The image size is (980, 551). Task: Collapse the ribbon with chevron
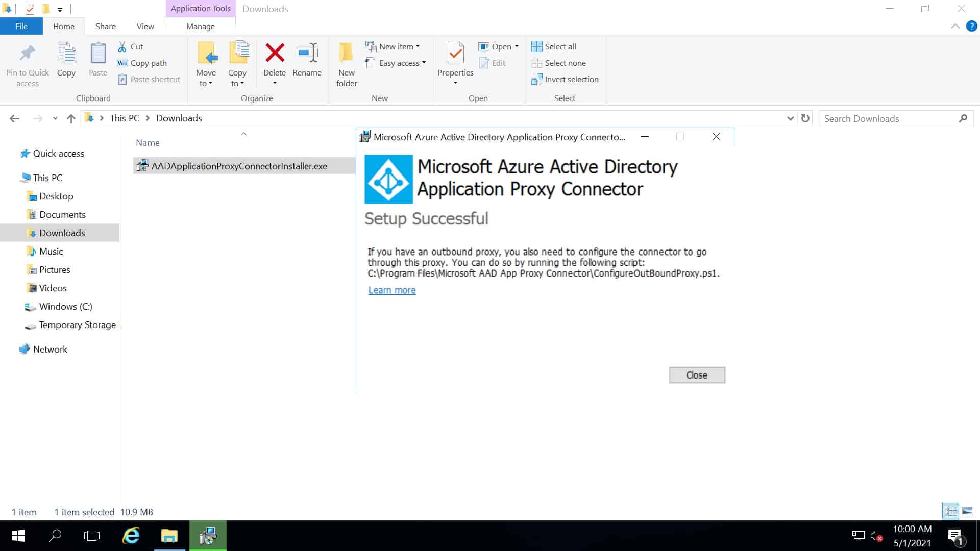tap(955, 26)
